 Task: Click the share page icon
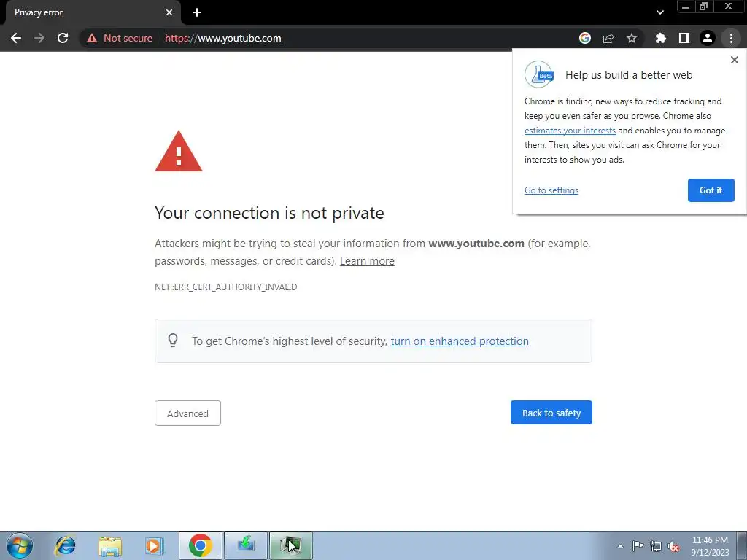[x=608, y=38]
